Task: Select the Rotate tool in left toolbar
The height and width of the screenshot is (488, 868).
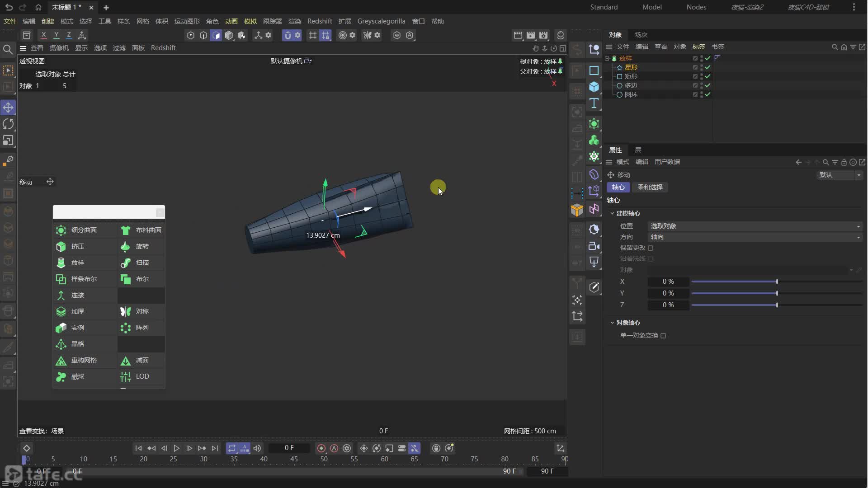Action: point(8,124)
